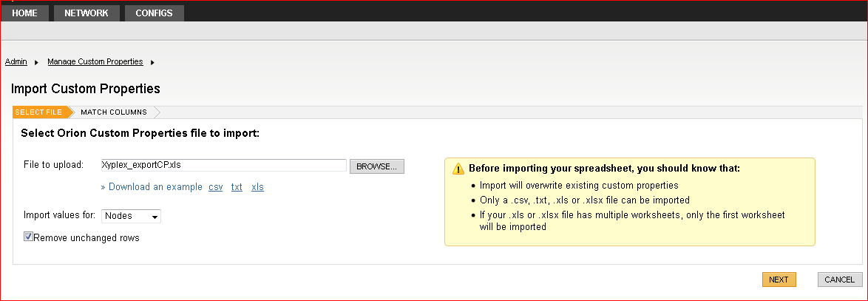Download the csv example file
This screenshot has height=301, width=868.
point(216,187)
